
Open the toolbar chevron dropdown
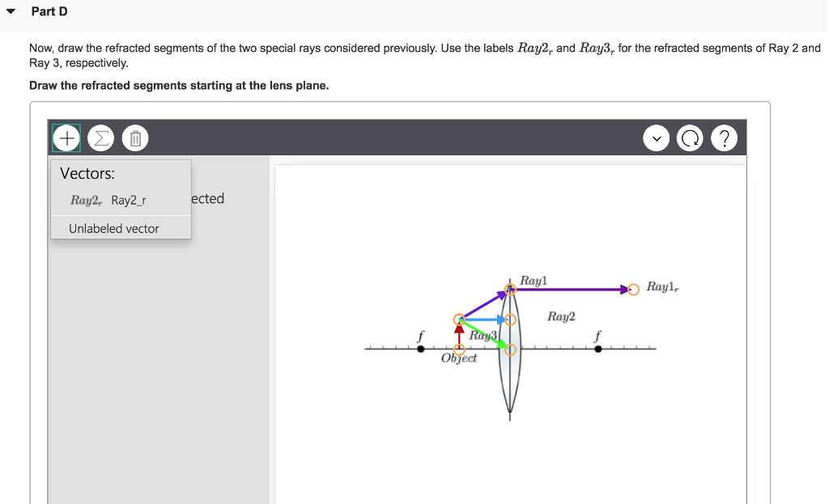[656, 138]
